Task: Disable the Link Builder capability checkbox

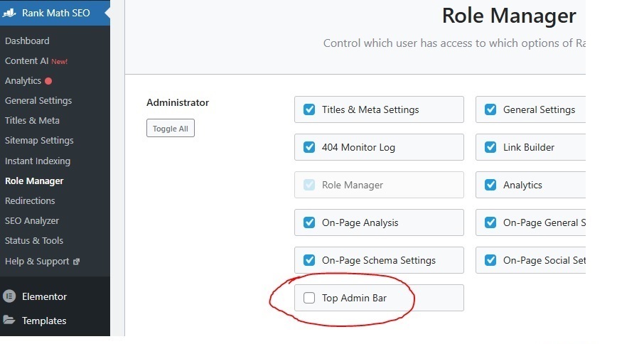Action: 490,147
